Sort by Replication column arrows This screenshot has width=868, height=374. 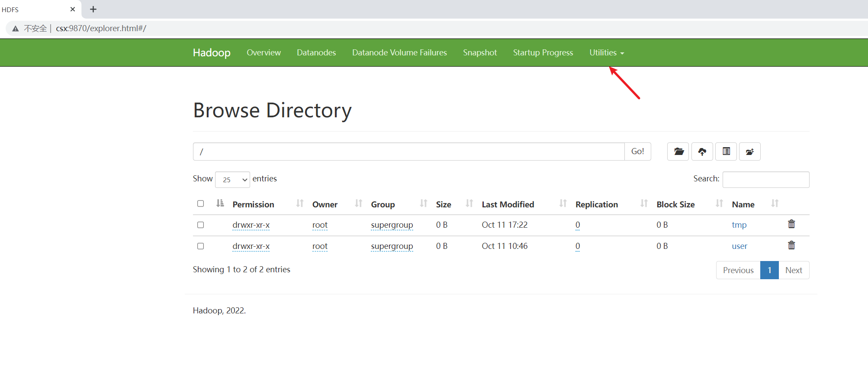(644, 203)
